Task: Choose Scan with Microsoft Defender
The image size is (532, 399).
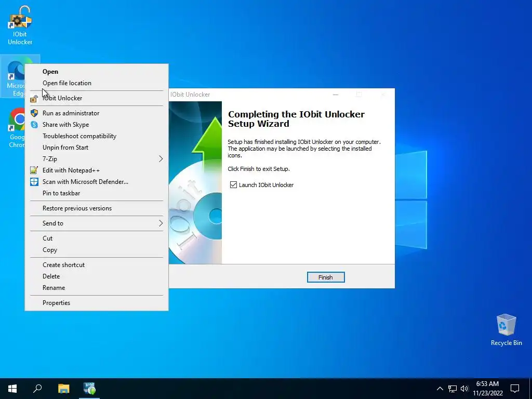Action: pos(97,182)
